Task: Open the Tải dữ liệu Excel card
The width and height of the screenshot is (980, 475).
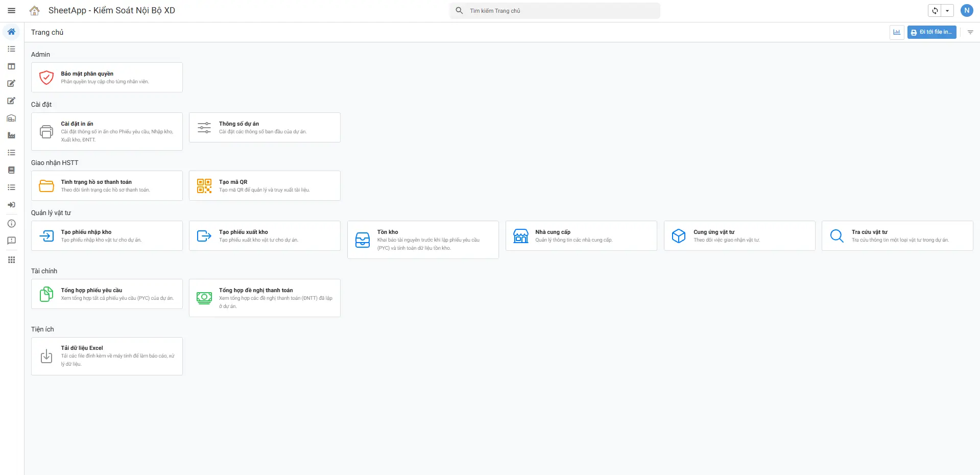Action: [107, 356]
